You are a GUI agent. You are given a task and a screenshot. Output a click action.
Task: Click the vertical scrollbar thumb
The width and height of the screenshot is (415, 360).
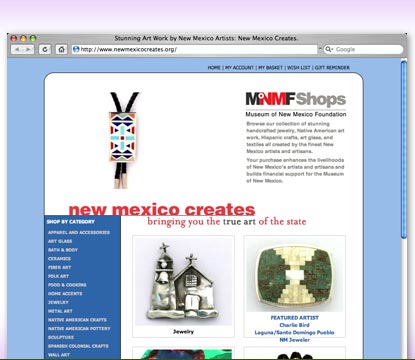404,149
